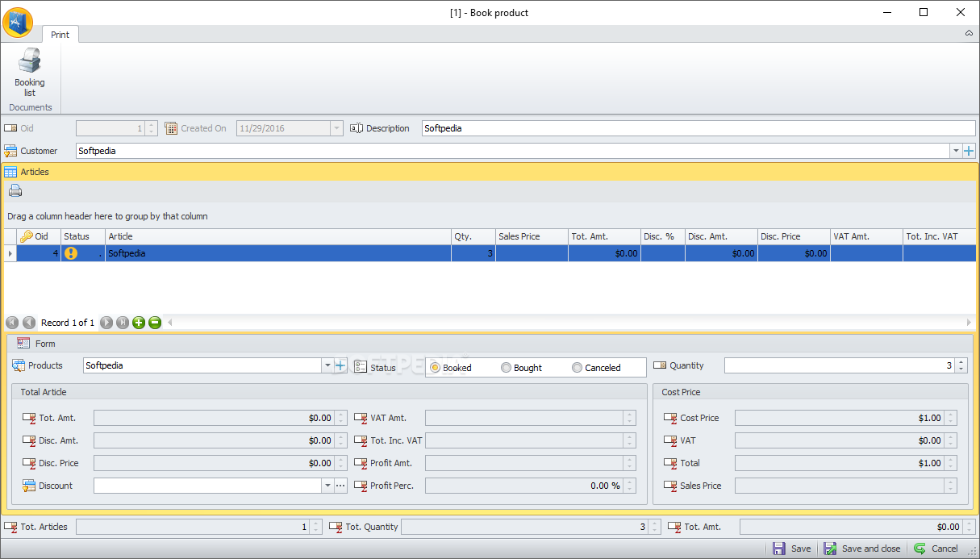Click the Profit Amt. label icon

pos(361,463)
